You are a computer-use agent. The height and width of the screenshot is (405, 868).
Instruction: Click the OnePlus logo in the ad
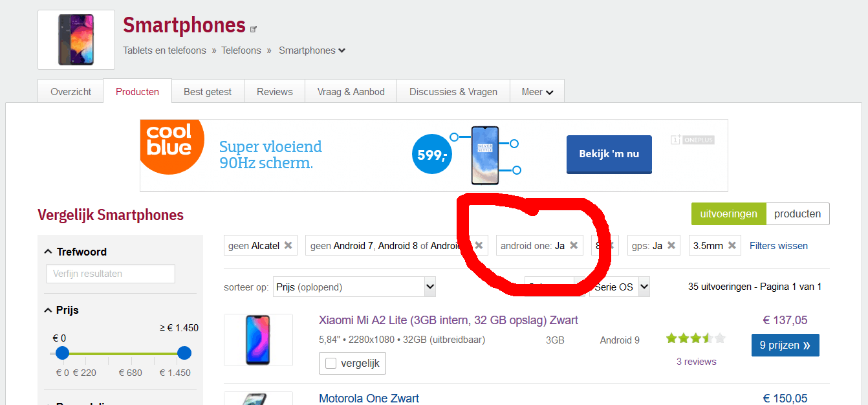click(692, 140)
